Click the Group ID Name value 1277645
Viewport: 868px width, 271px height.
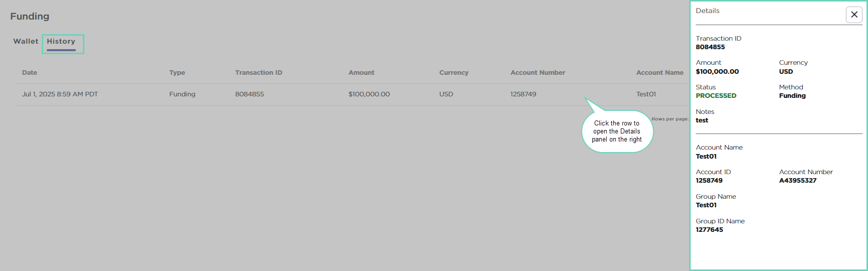[x=709, y=230]
